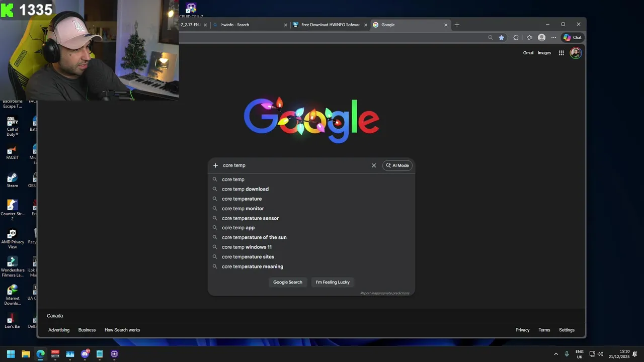Open the Liar's Bar desktop shortcut
The image size is (644, 362).
pyautogui.click(x=13, y=321)
